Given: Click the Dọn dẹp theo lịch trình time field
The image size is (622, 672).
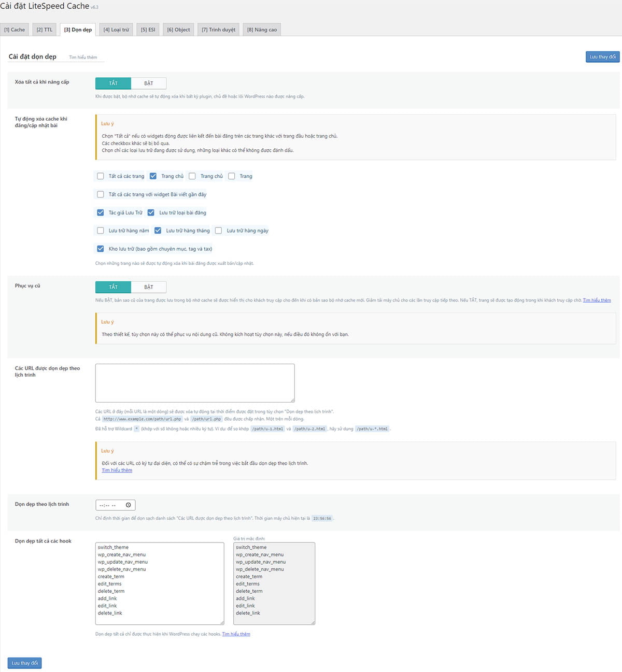Looking at the screenshot, I should [116, 505].
